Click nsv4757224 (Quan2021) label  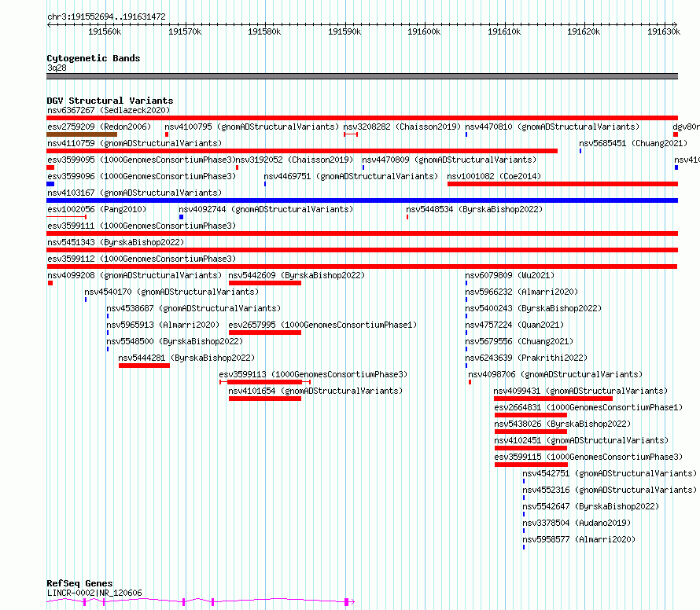[514, 325]
